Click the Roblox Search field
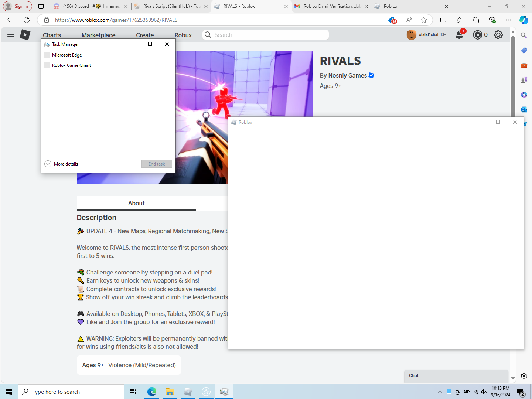532x399 pixels. pos(266,35)
